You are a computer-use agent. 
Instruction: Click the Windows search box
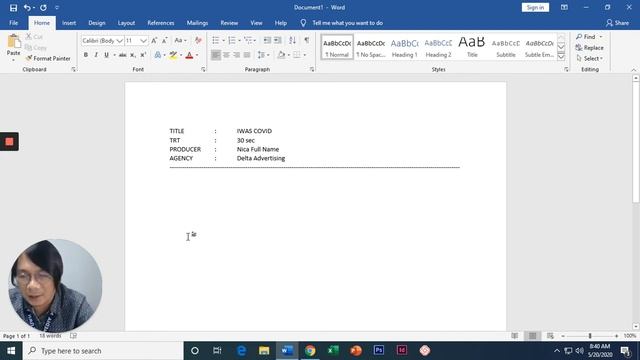(x=103, y=351)
